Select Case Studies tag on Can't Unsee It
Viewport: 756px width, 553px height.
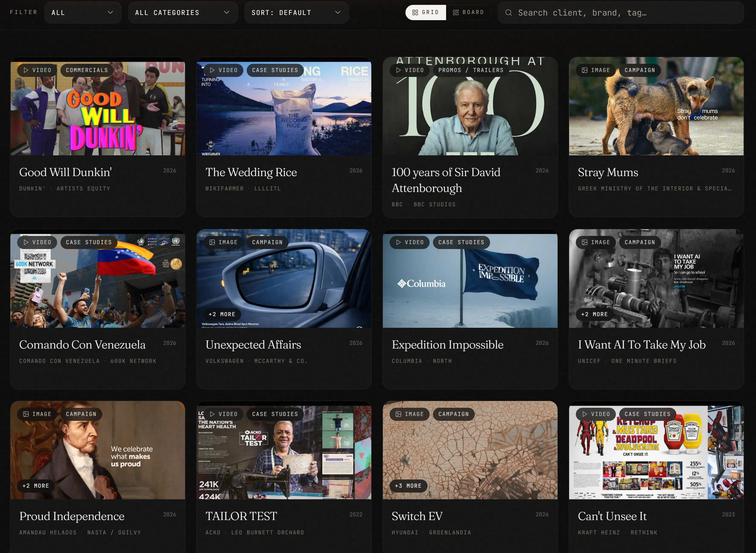tap(647, 414)
